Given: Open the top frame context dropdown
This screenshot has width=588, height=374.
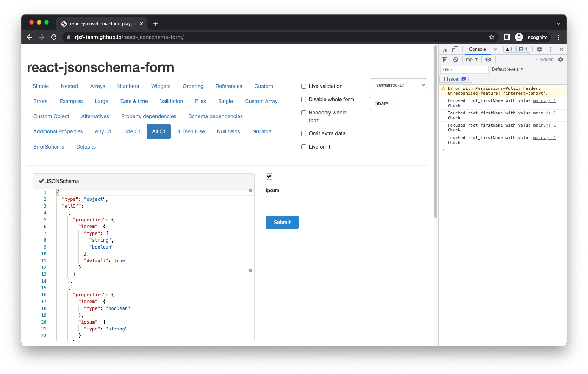Looking at the screenshot, I should pos(471,59).
